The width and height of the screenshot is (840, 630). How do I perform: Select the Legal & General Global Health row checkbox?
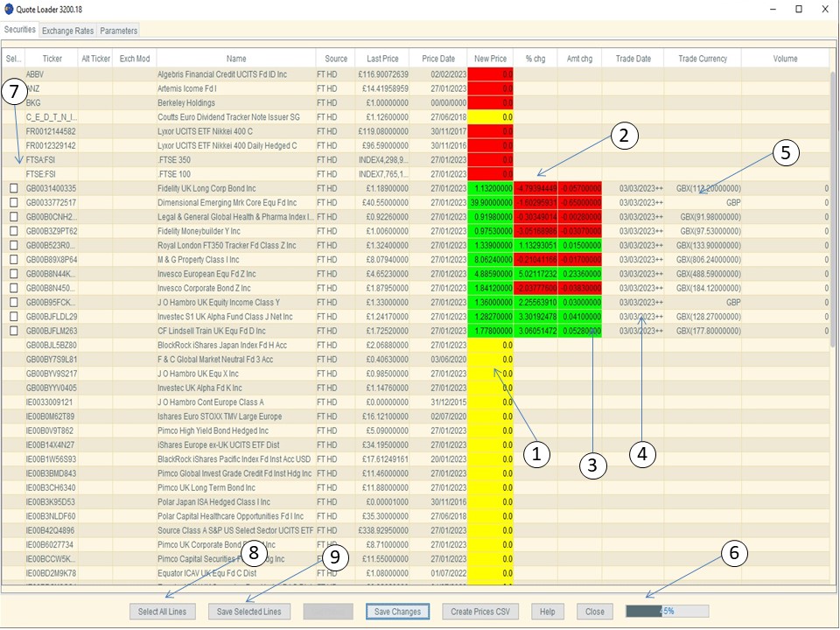tap(14, 217)
